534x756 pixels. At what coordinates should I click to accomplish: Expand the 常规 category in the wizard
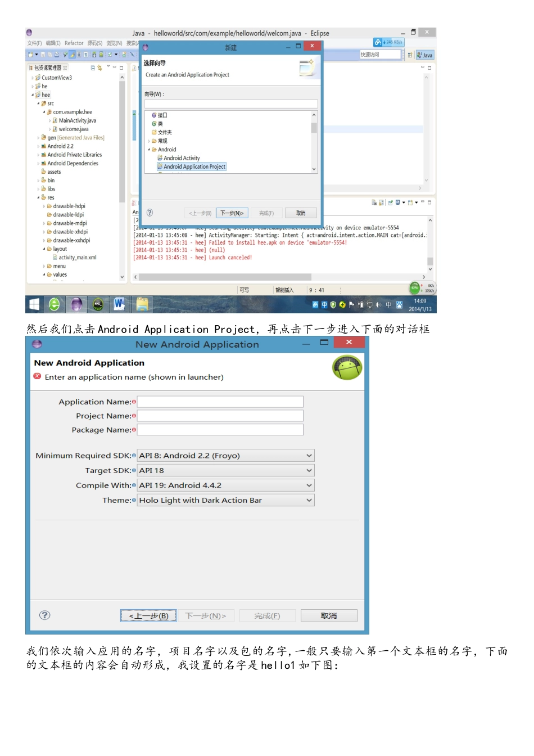click(x=149, y=141)
